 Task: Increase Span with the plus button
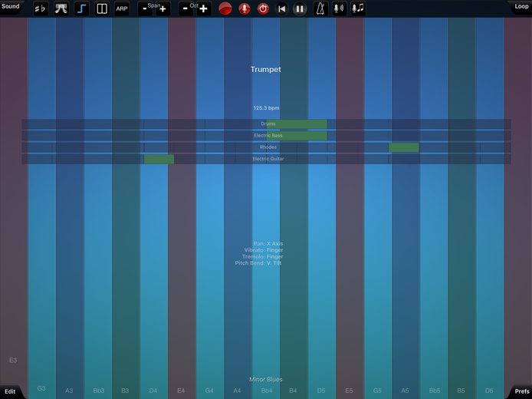coord(163,9)
